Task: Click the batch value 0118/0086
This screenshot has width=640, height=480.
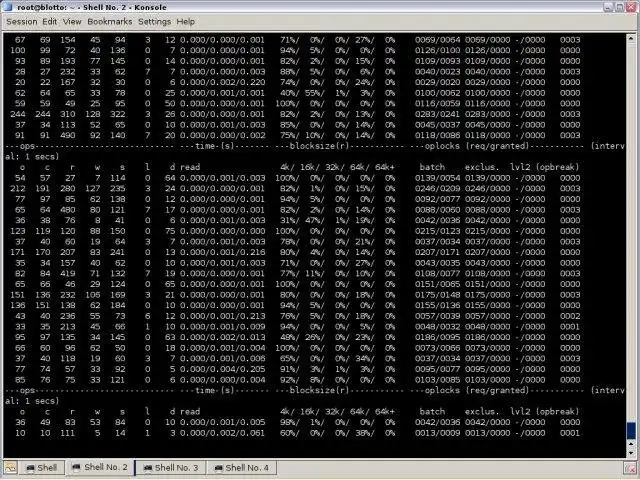Action: [x=437, y=136]
